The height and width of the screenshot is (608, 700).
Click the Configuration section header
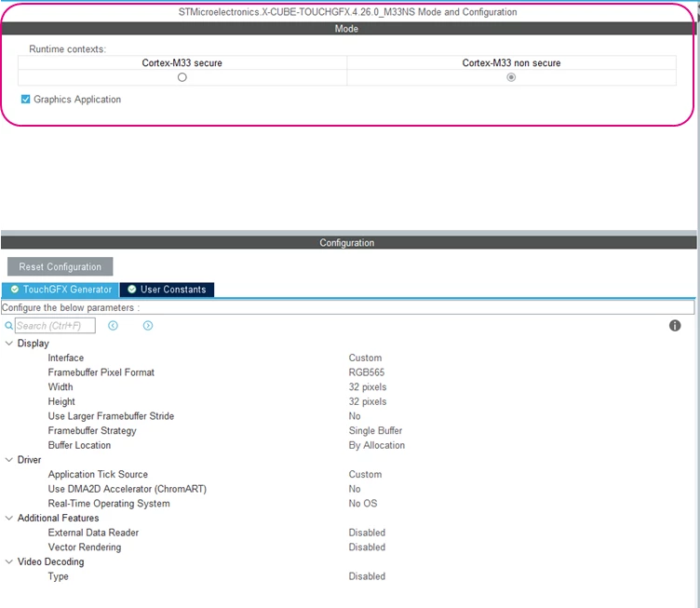[346, 243]
